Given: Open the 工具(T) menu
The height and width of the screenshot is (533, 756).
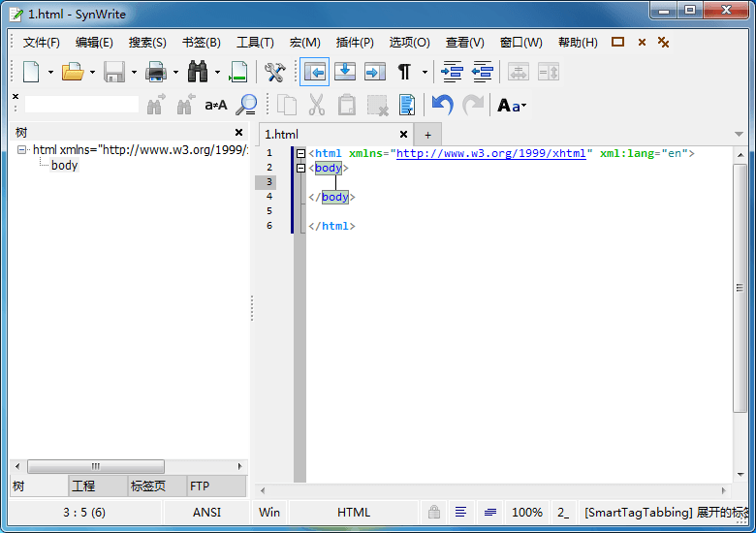Looking at the screenshot, I should coord(255,43).
